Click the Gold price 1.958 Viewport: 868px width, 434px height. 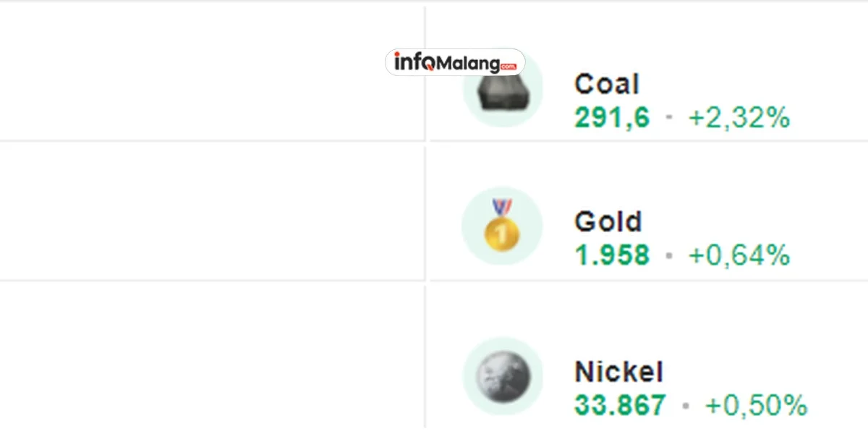click(612, 255)
